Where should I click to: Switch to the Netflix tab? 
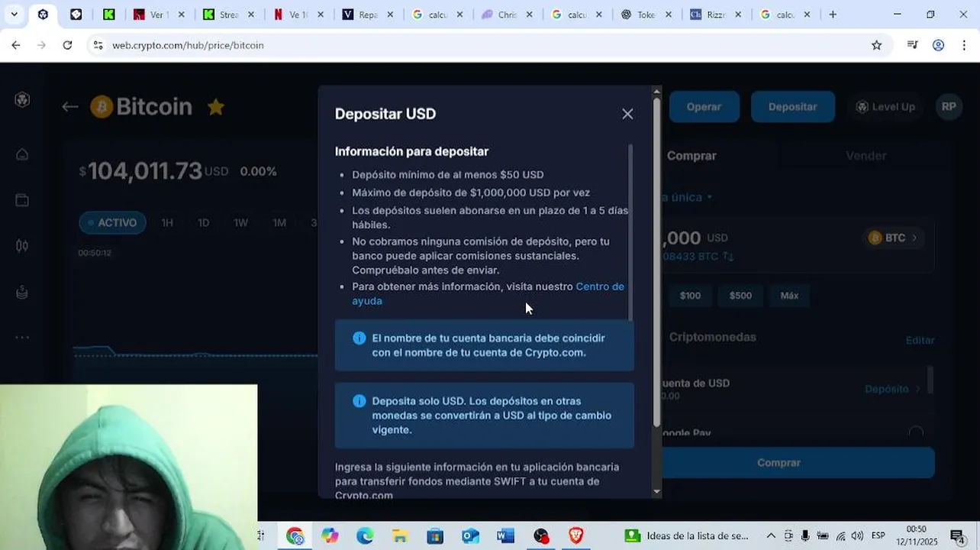[x=298, y=15]
